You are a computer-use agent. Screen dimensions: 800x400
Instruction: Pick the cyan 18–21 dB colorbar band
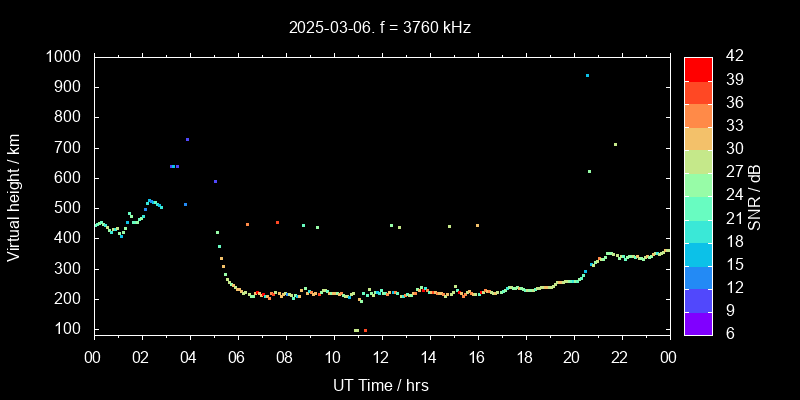pos(698,230)
